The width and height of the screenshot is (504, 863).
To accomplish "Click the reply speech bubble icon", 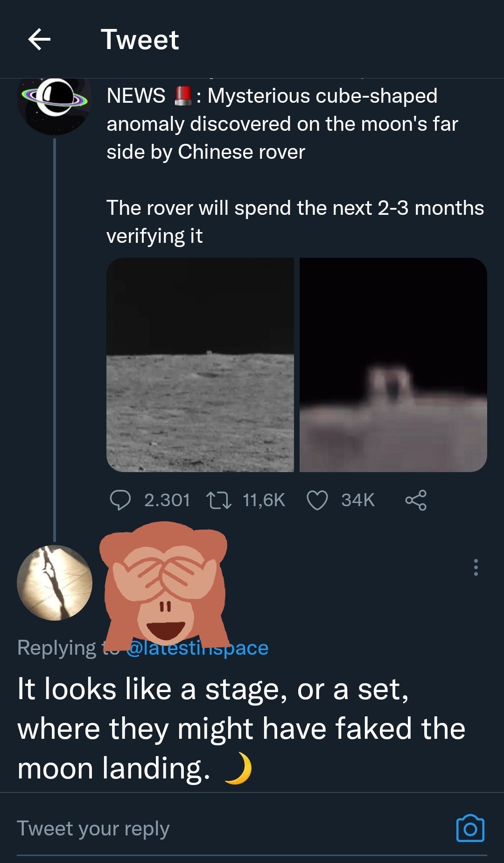I will [x=120, y=500].
